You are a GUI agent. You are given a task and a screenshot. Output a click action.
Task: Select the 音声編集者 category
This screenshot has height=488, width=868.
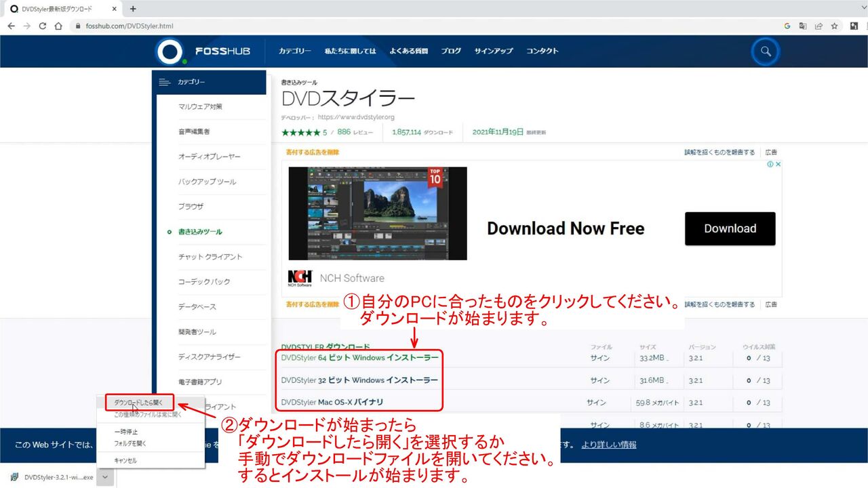tap(194, 131)
